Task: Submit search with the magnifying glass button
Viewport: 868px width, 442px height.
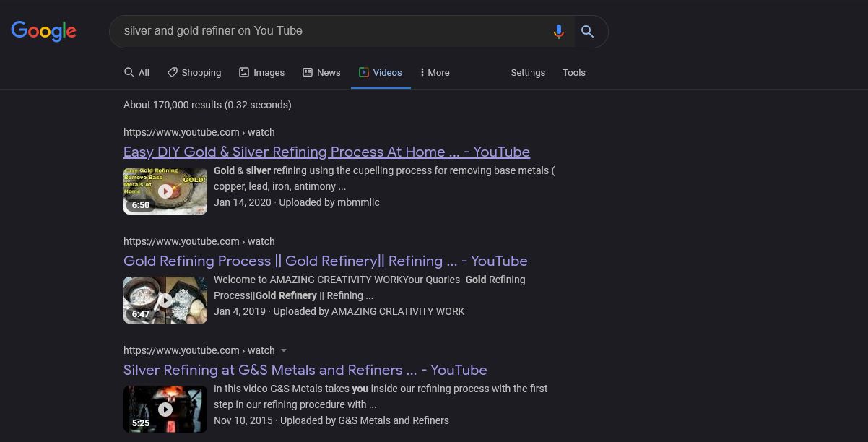Action: pos(588,32)
